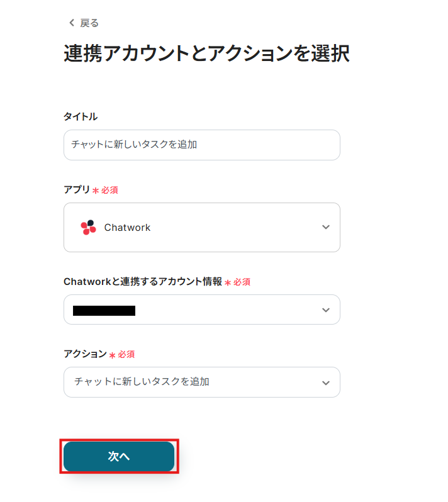Click the アクション required field label

(85, 354)
